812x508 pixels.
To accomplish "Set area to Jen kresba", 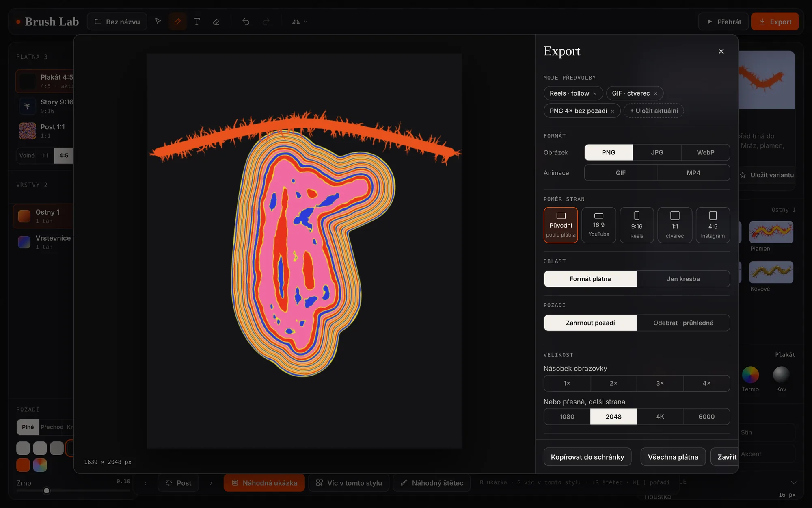I will pyautogui.click(x=683, y=279).
